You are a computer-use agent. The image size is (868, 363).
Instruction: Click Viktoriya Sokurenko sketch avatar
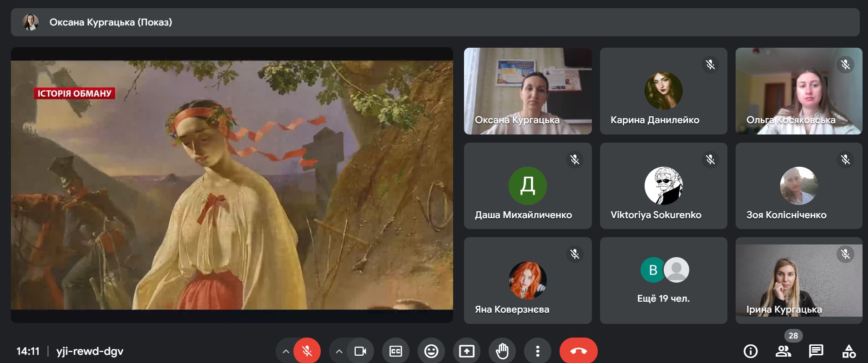pos(663,186)
